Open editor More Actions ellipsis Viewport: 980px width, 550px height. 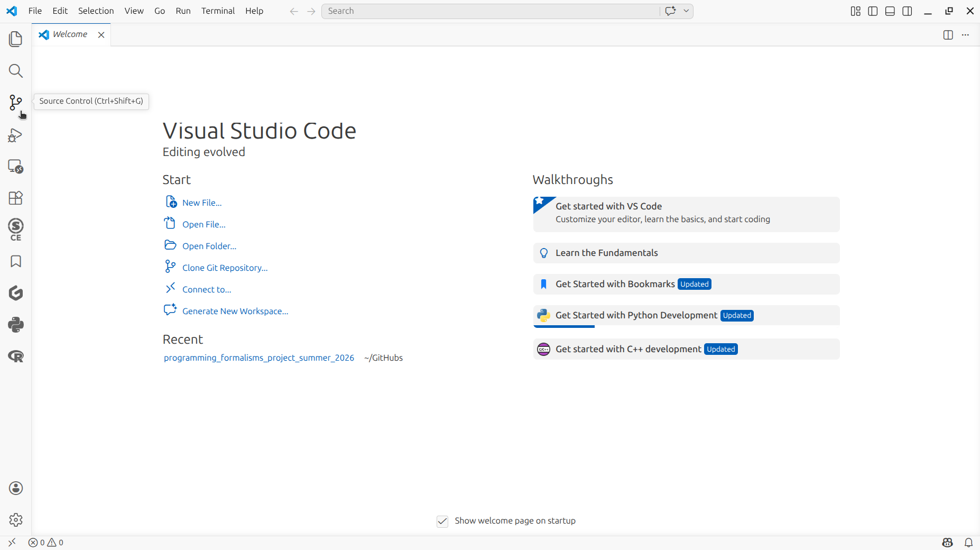tap(965, 35)
